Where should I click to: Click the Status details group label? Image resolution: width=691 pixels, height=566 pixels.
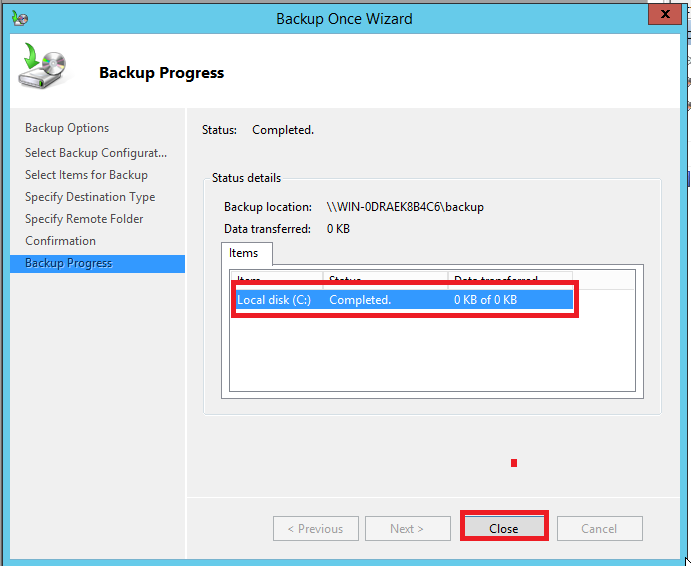[246, 178]
